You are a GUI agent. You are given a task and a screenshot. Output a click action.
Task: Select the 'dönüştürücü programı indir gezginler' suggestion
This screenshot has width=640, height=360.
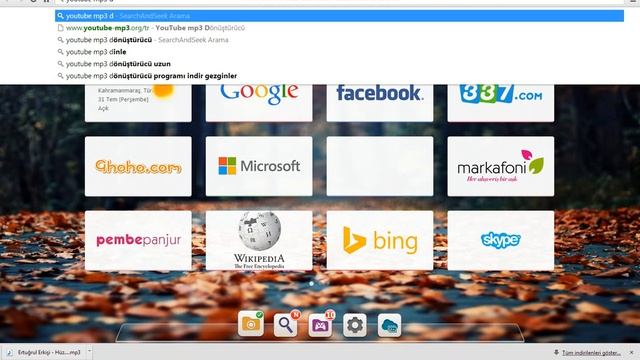point(340,76)
